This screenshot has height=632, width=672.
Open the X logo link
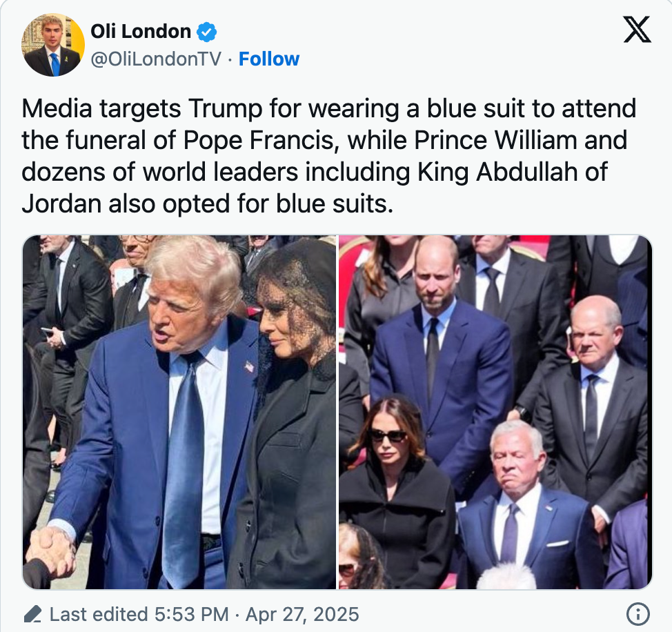[x=637, y=29]
